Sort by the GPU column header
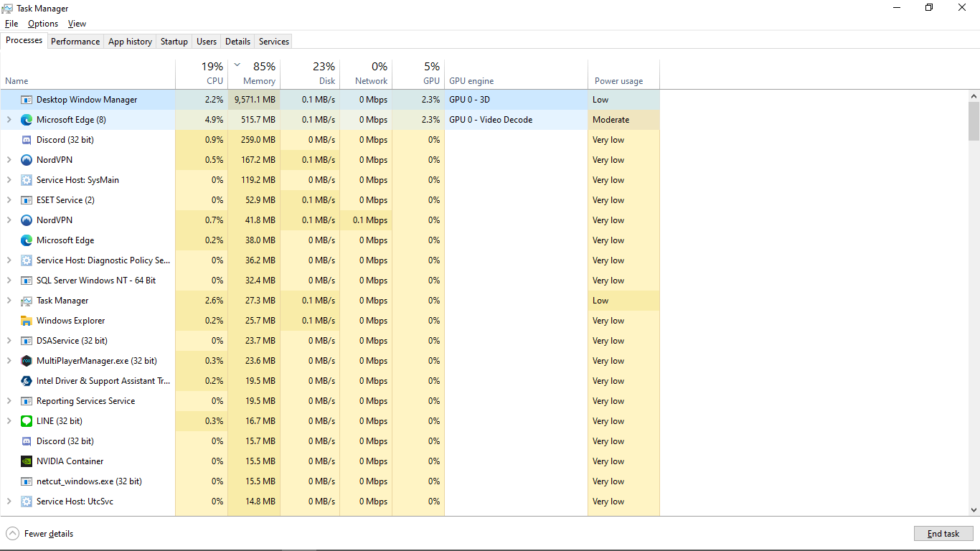Screen dimensions: 980x551 418,74
